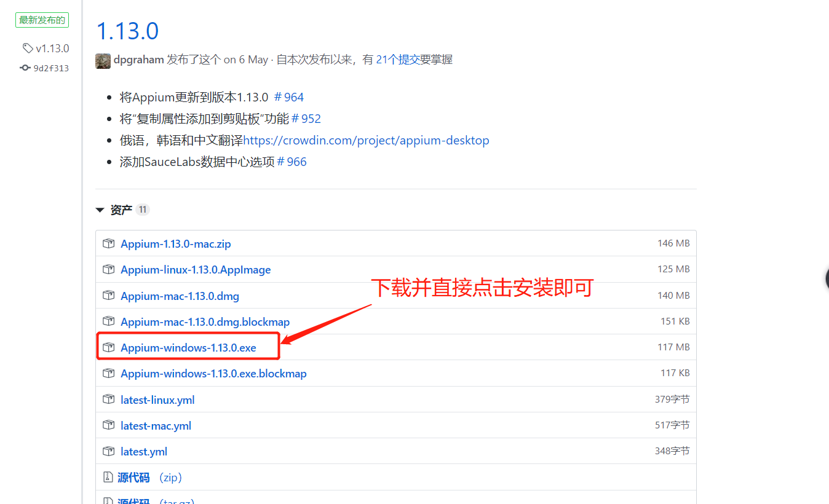Open pull request #964
The height and width of the screenshot is (504, 829).
(289, 97)
